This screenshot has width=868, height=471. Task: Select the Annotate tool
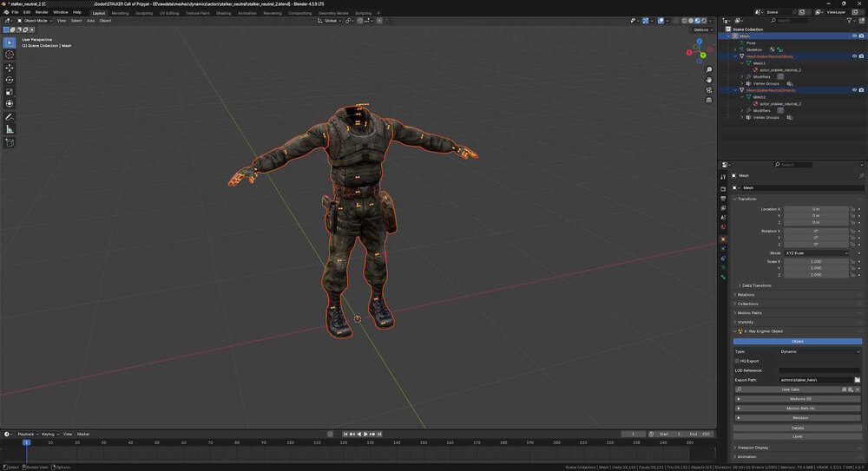pyautogui.click(x=10, y=117)
